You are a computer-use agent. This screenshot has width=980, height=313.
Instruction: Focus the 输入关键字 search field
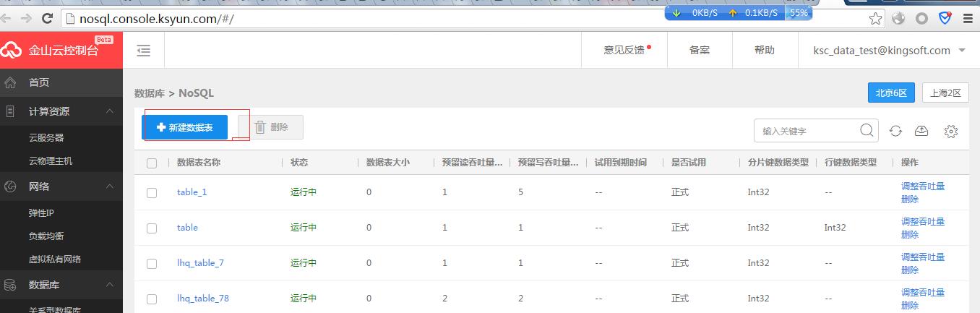(806, 131)
